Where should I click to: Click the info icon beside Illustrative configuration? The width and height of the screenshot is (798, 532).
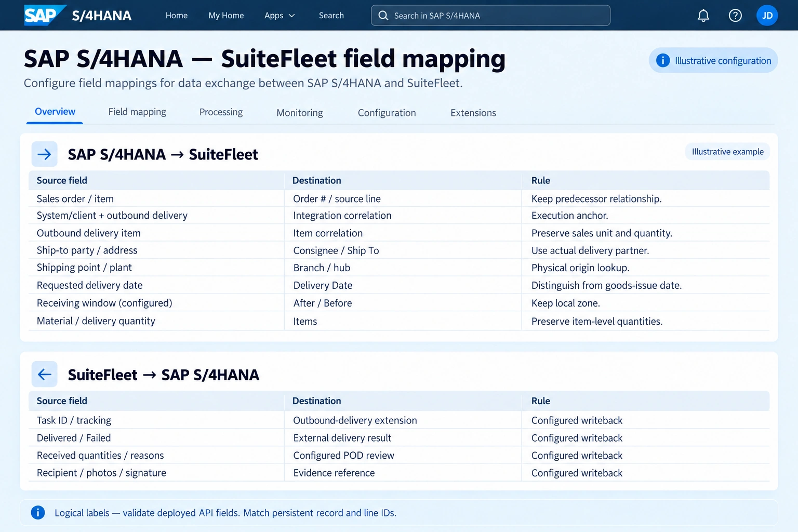(663, 60)
